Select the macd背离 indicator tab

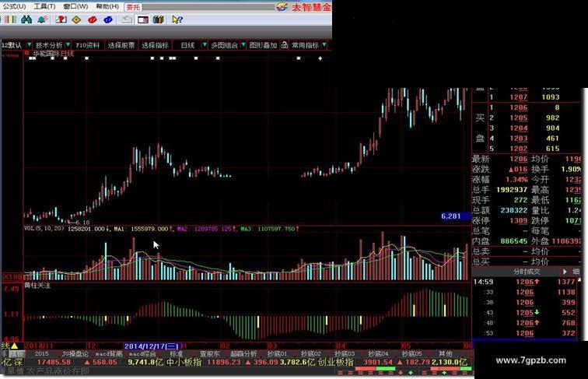coord(109,354)
